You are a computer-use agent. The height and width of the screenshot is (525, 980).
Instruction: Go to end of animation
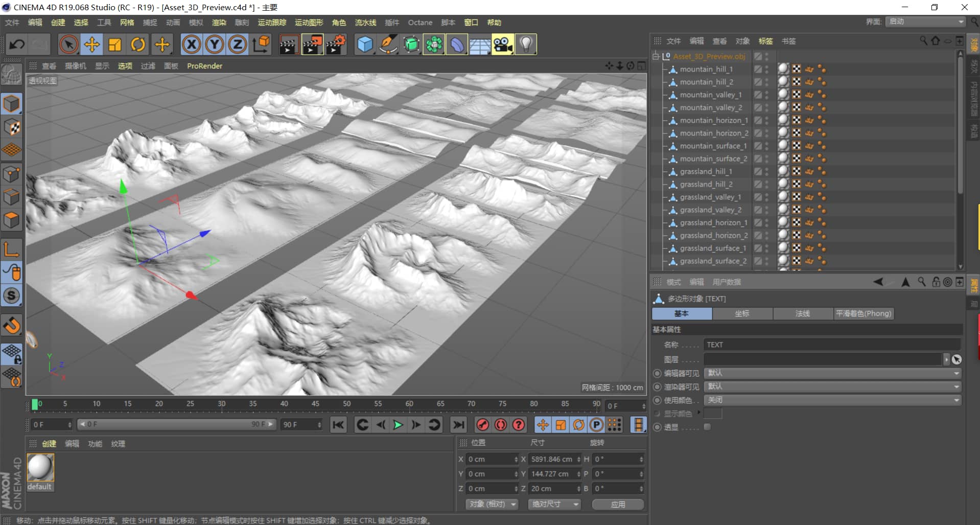459,425
